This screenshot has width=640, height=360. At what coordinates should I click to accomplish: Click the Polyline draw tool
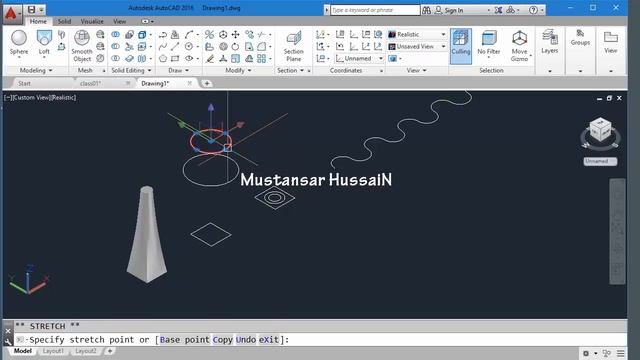click(163, 35)
